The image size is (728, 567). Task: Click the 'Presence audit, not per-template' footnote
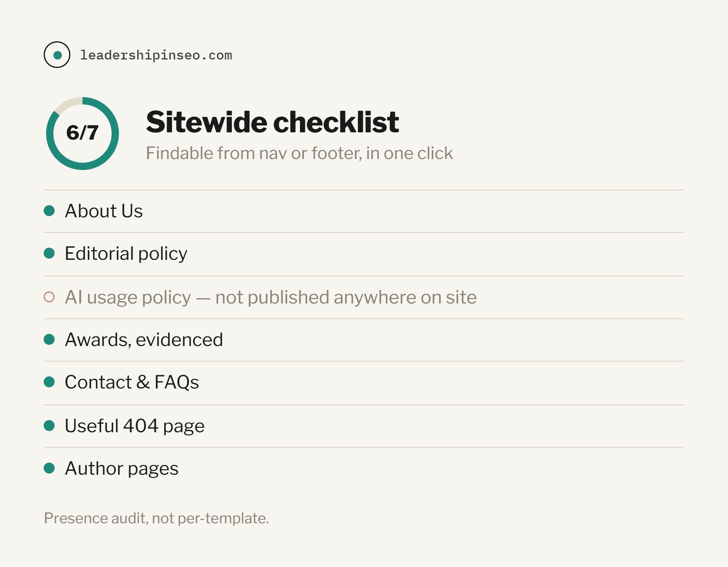[x=157, y=518]
